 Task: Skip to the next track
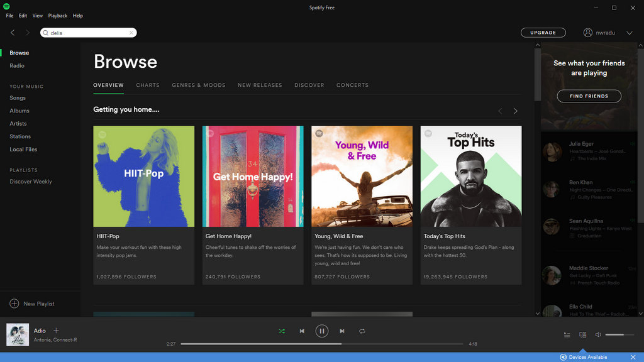point(341,331)
